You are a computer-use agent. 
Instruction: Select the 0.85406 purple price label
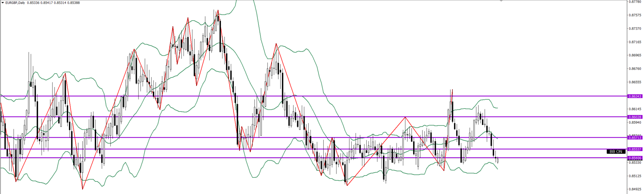click(635, 158)
